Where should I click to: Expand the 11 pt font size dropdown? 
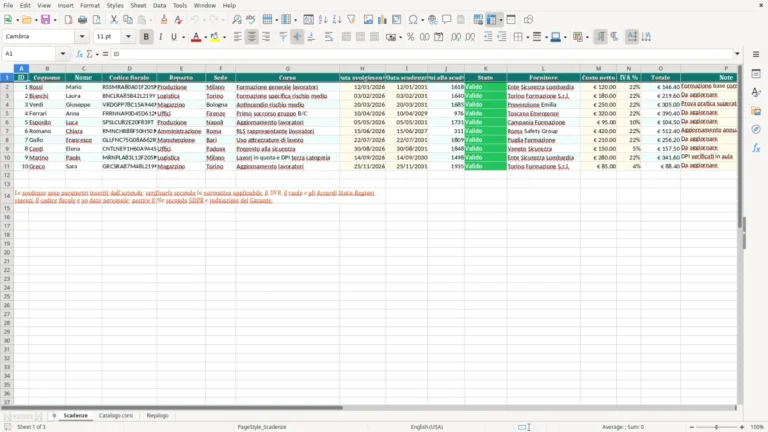[128, 36]
